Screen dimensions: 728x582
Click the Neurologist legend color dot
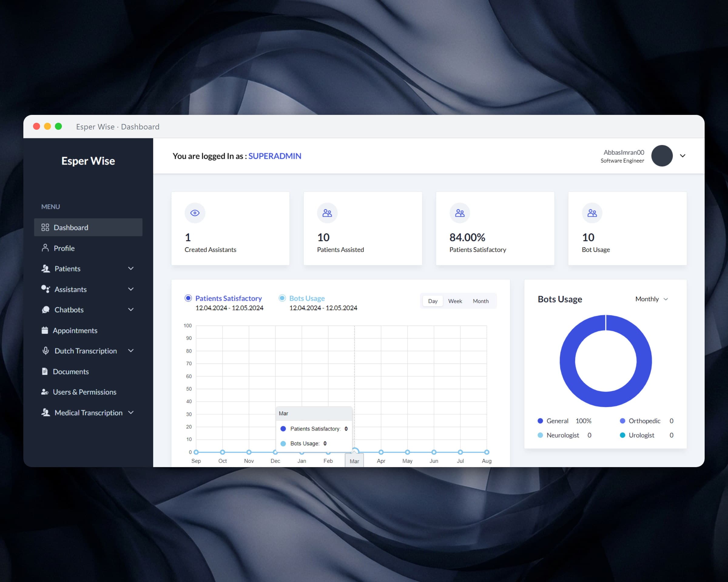540,435
